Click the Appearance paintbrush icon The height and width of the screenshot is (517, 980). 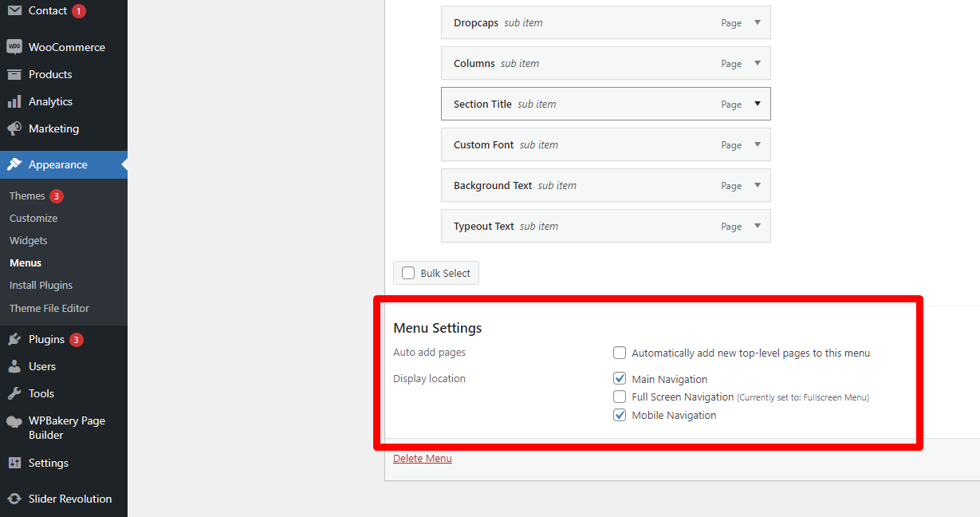pos(14,164)
